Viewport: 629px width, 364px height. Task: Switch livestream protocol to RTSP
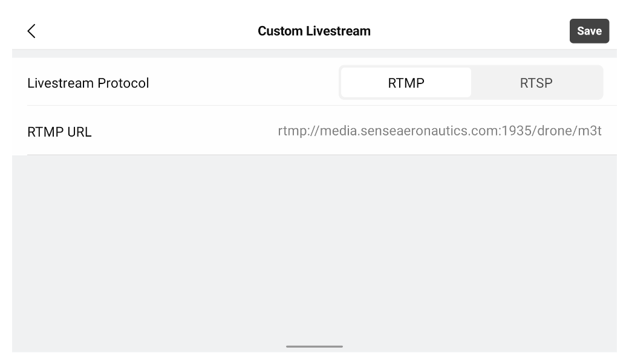536,83
